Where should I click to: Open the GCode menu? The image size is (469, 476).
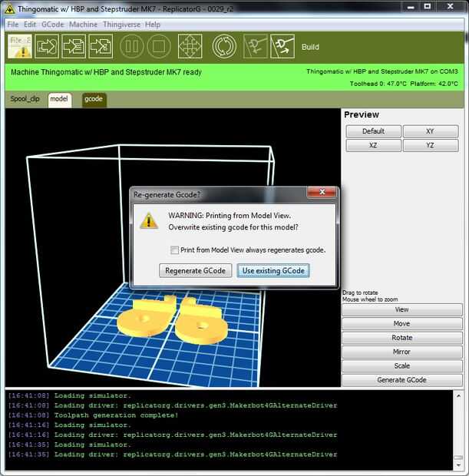(52, 25)
